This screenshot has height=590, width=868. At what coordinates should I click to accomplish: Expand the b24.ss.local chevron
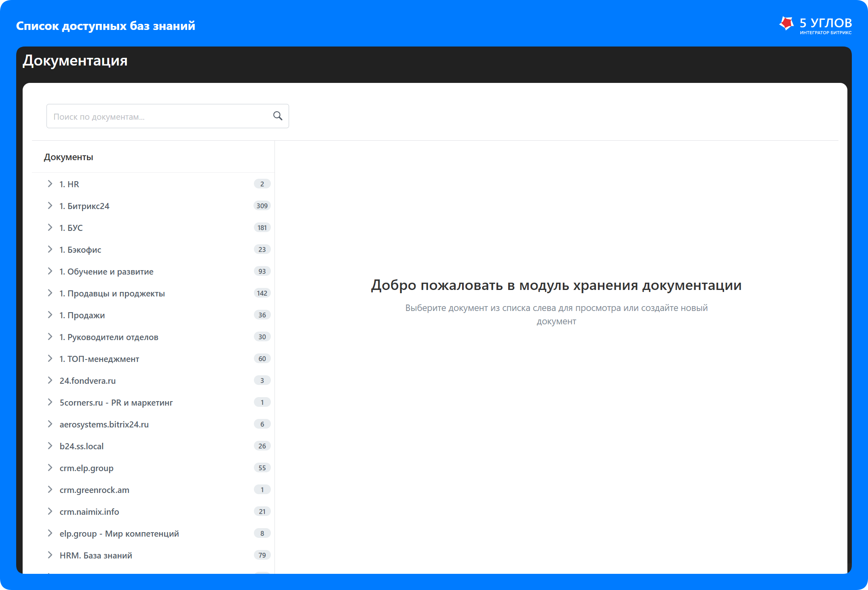click(x=50, y=446)
